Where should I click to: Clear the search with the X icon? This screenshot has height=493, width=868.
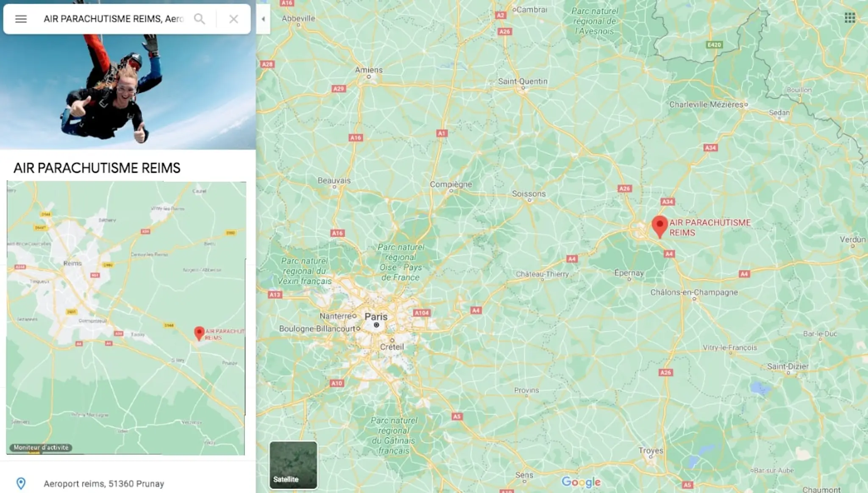[x=234, y=19]
